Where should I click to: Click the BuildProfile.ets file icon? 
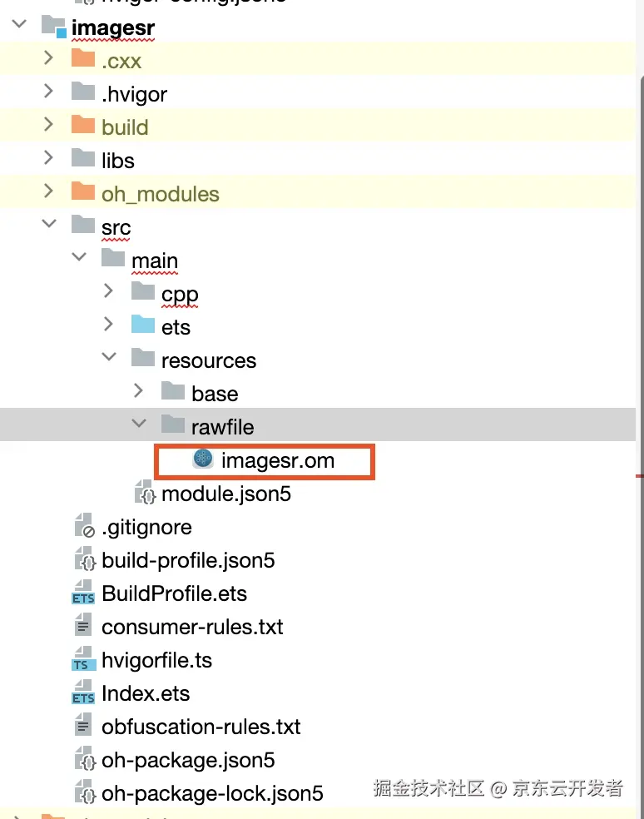[84, 593]
